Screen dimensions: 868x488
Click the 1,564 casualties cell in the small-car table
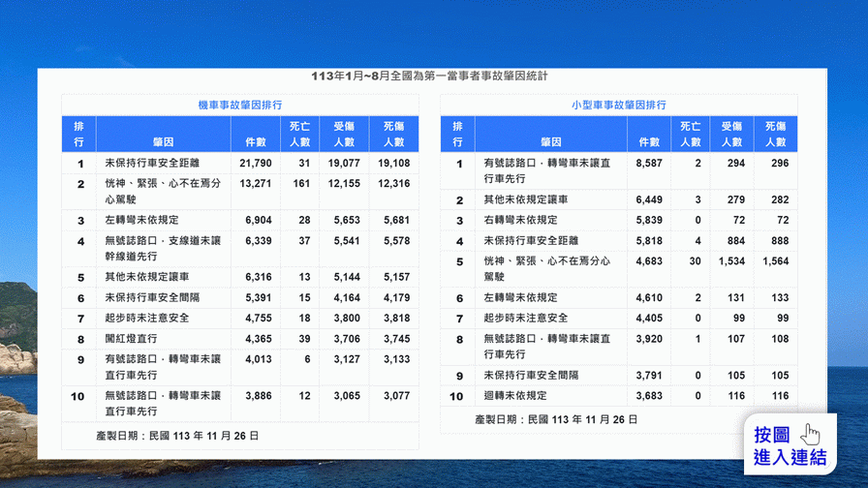click(775, 260)
